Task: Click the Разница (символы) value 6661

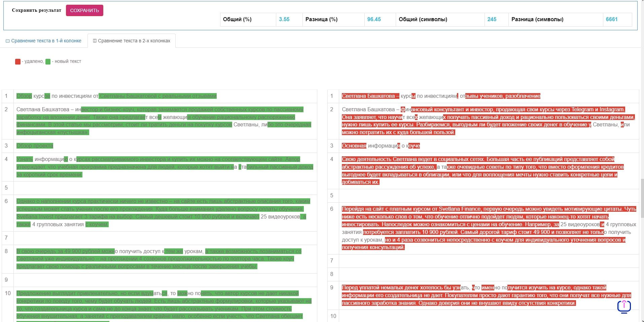Action: tap(612, 19)
